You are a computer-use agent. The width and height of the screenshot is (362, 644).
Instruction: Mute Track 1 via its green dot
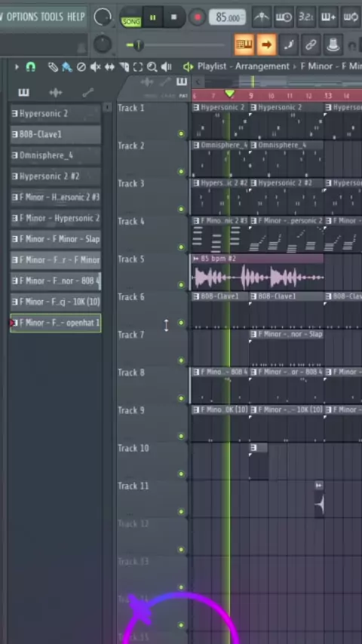[x=181, y=134]
